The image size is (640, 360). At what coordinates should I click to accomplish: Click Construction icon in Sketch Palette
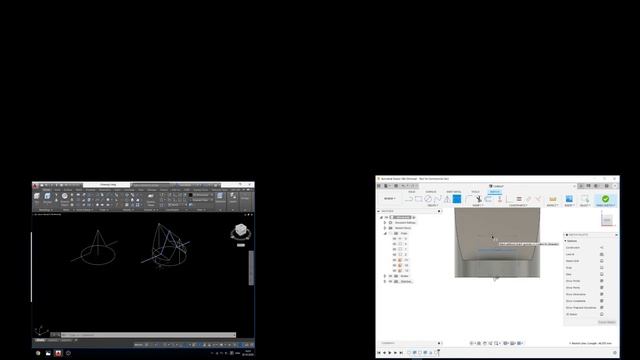[602, 247]
